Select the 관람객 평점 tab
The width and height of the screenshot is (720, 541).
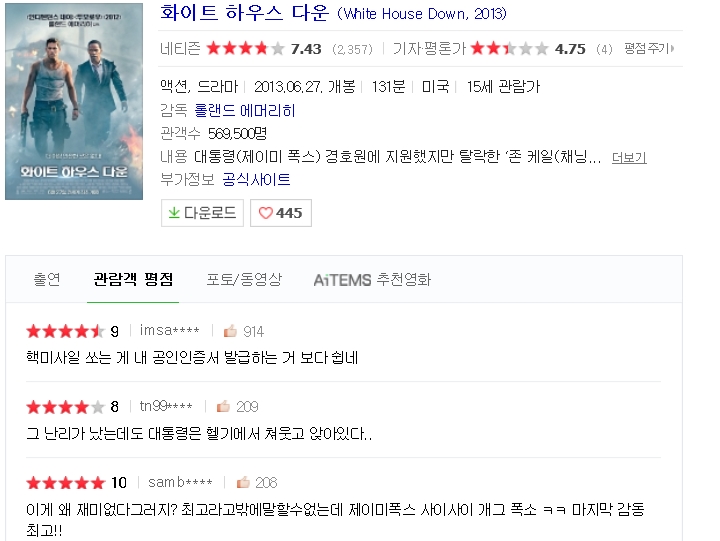tap(133, 279)
